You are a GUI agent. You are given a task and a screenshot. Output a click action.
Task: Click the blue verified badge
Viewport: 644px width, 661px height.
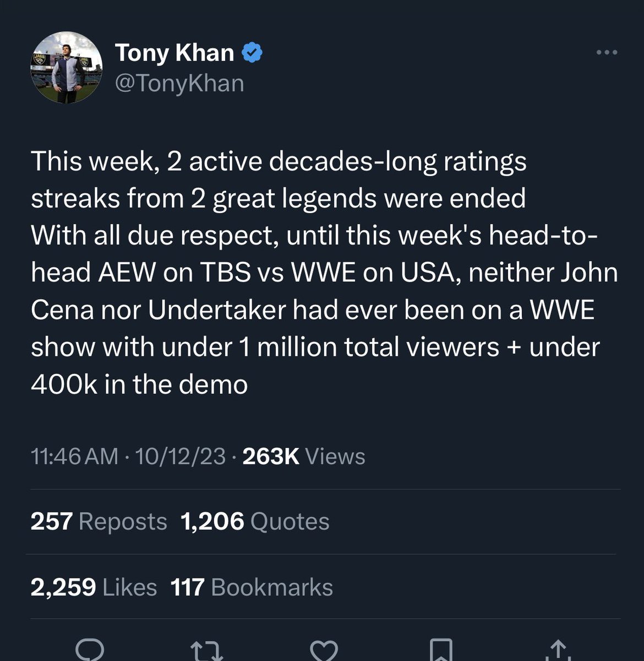(x=252, y=53)
